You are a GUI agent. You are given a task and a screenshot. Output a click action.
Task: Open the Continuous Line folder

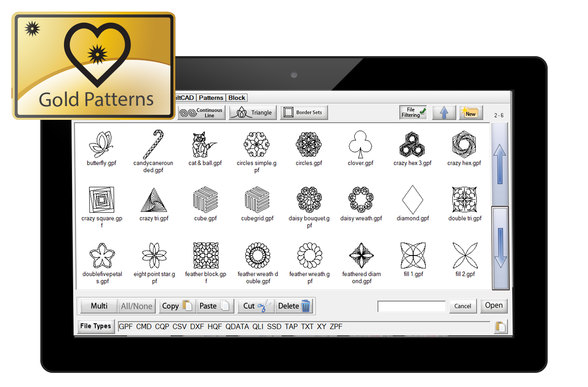tap(202, 113)
